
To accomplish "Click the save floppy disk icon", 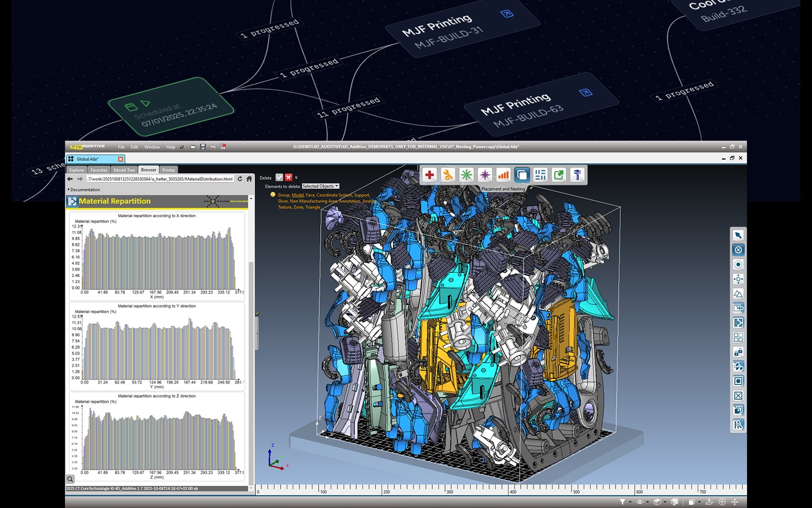I will [x=203, y=147].
